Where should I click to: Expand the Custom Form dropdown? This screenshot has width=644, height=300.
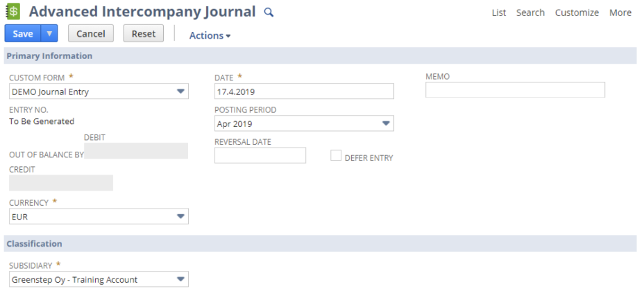click(180, 91)
